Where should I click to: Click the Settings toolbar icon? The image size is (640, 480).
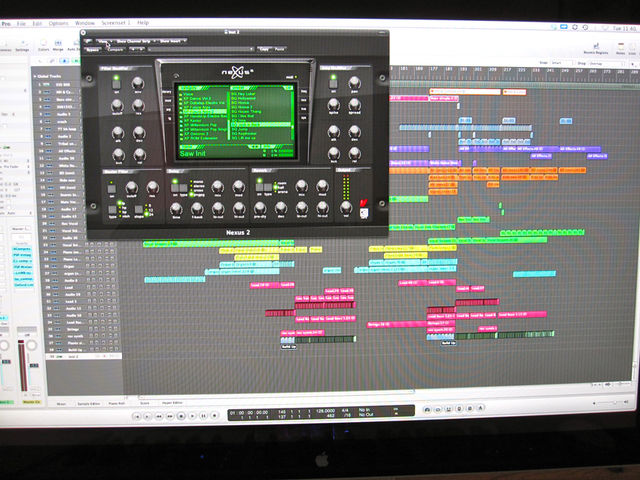coord(22,46)
